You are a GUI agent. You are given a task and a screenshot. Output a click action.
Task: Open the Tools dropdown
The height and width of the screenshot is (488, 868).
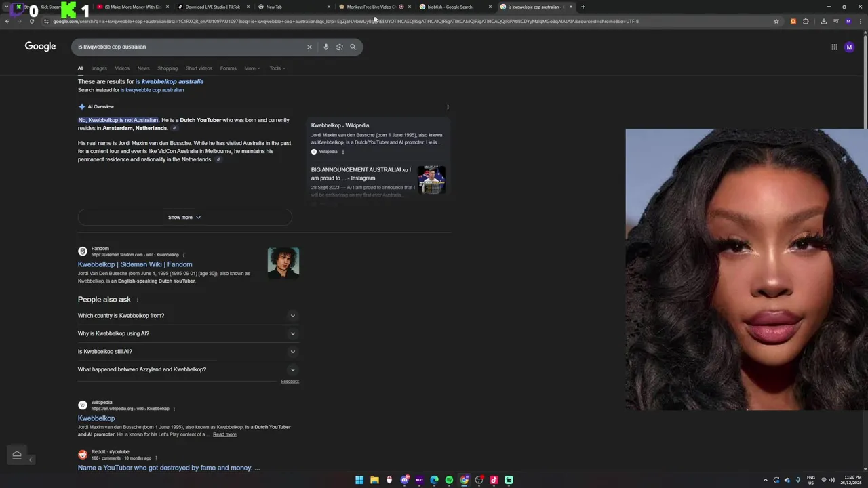click(277, 68)
